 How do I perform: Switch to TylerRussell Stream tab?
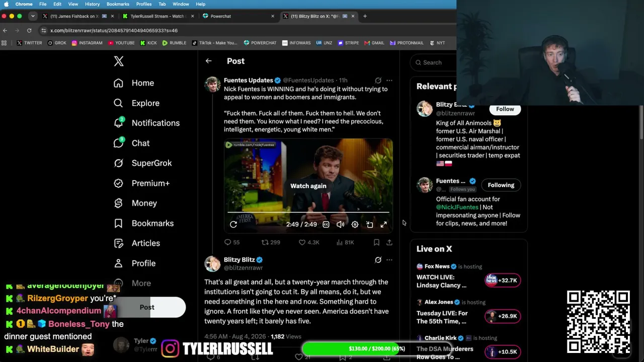point(158,16)
